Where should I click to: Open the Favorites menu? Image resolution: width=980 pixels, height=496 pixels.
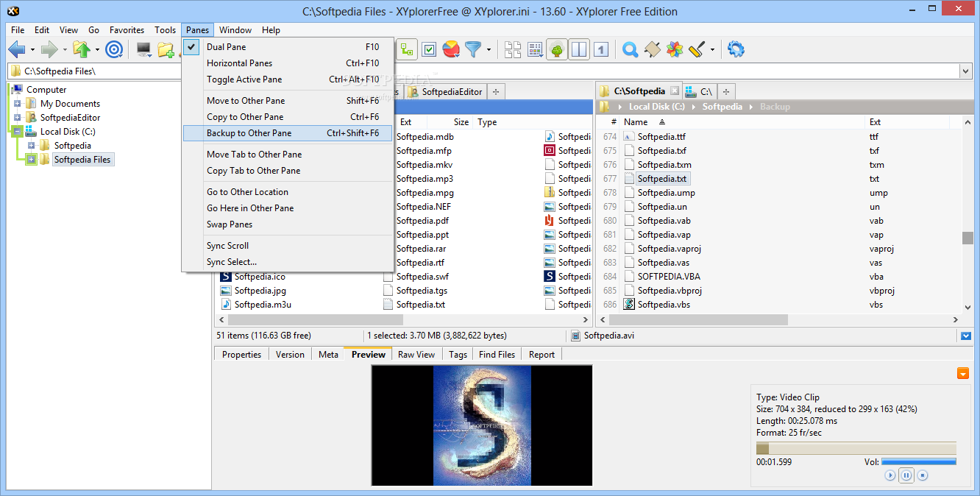click(127, 30)
